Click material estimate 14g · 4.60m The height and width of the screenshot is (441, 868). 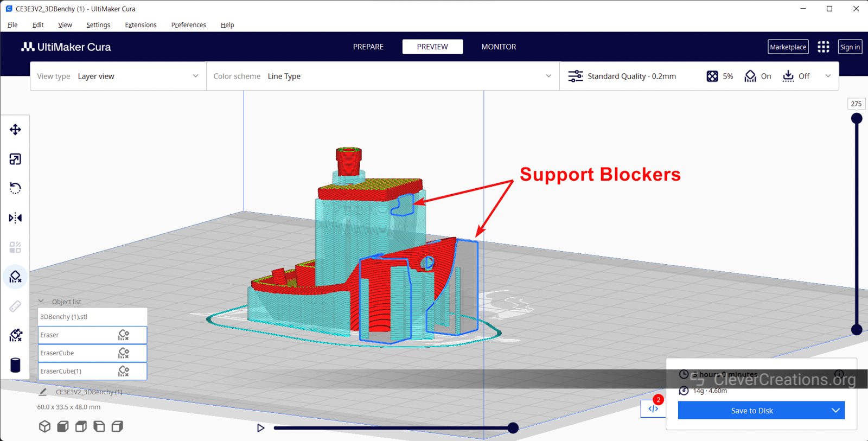[710, 391]
